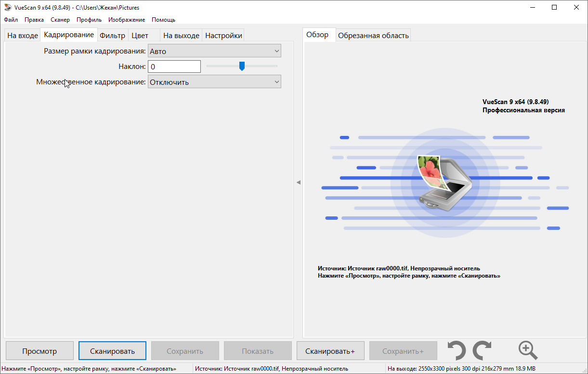Screen dimensions: 588x374
Task: Open the Фильтр tab
Action: [x=112, y=36]
